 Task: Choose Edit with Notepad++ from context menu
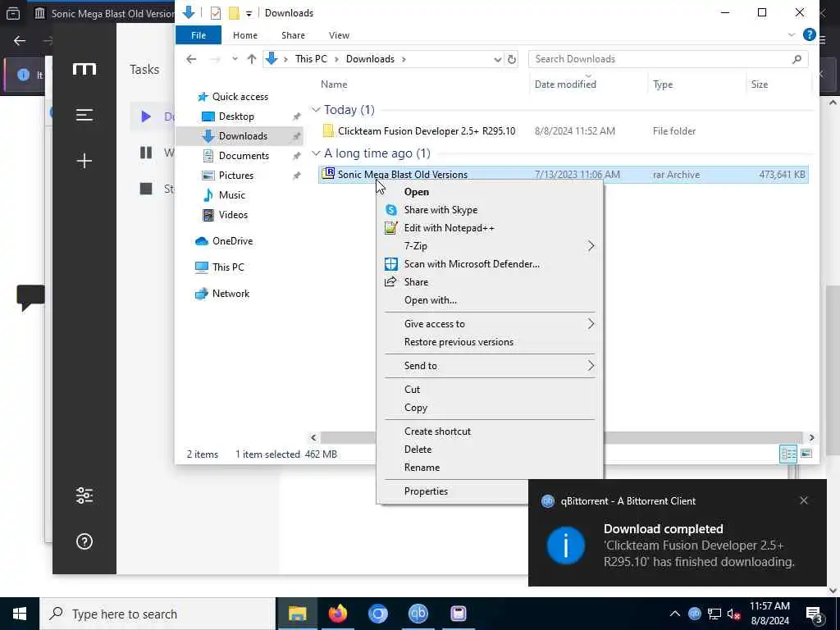(490, 228)
